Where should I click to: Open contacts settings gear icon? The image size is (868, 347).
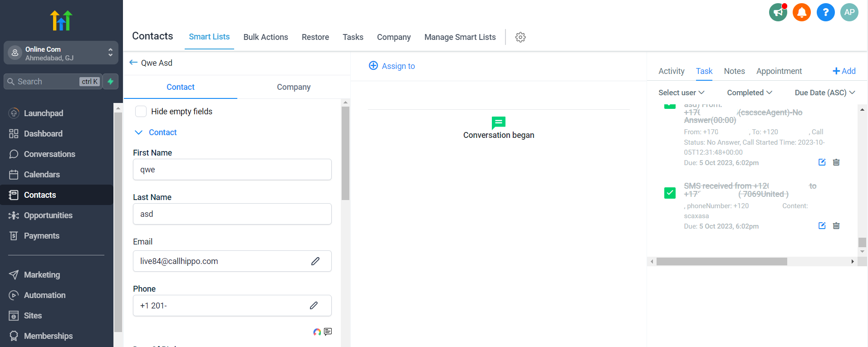(520, 37)
